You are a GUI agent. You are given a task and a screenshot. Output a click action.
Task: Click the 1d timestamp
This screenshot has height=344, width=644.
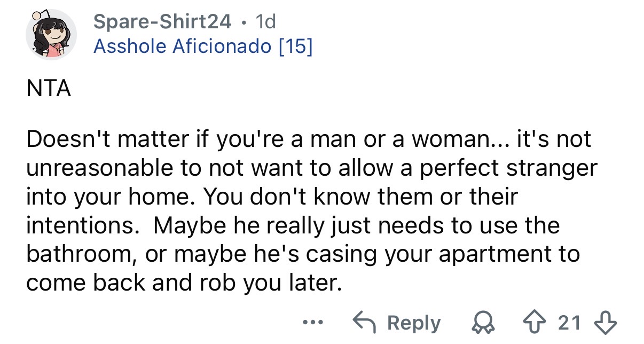coord(266,21)
